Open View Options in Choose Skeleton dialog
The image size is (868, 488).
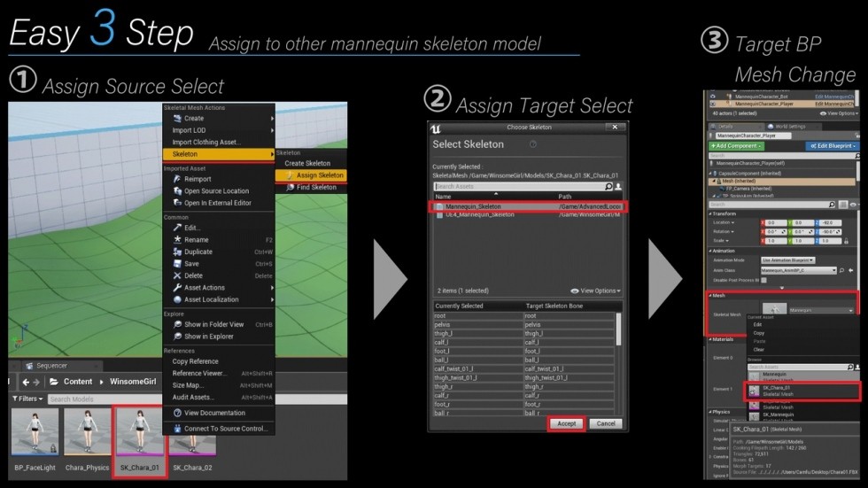[x=595, y=290]
